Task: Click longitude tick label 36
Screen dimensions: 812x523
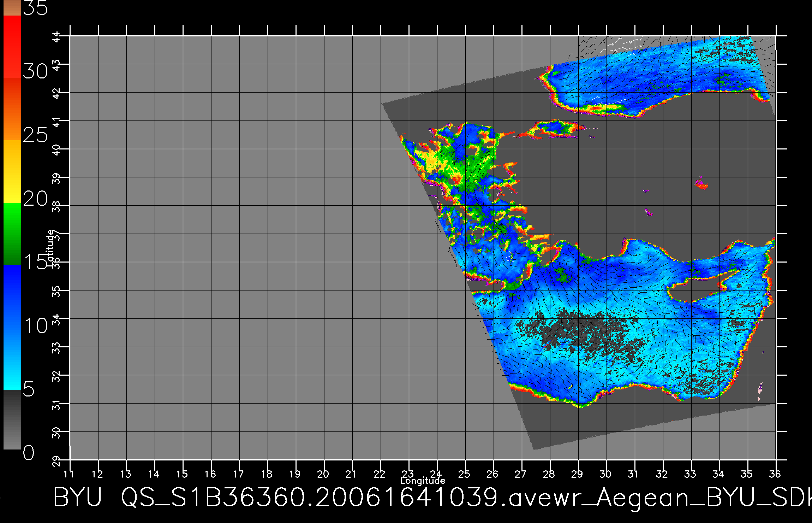Action: (x=776, y=474)
